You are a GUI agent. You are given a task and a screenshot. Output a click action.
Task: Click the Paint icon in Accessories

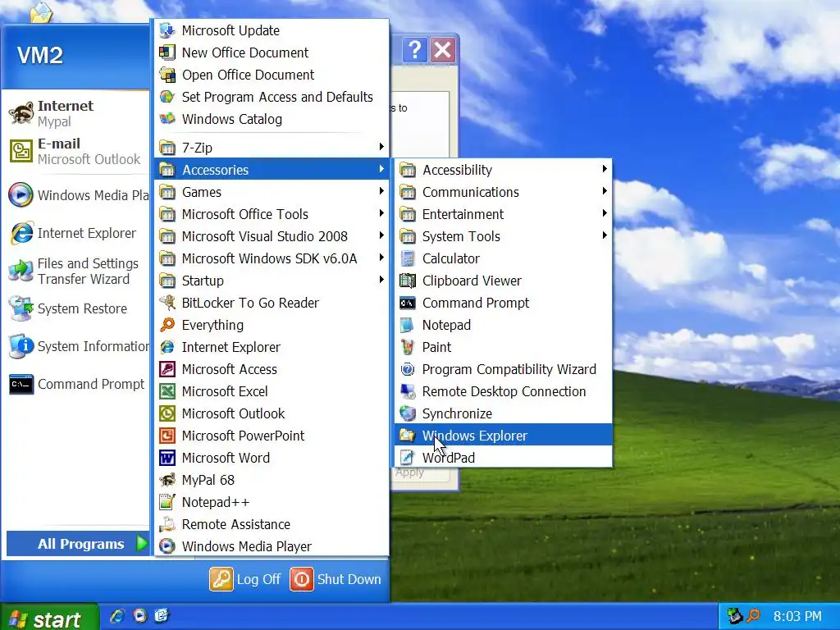coord(408,347)
